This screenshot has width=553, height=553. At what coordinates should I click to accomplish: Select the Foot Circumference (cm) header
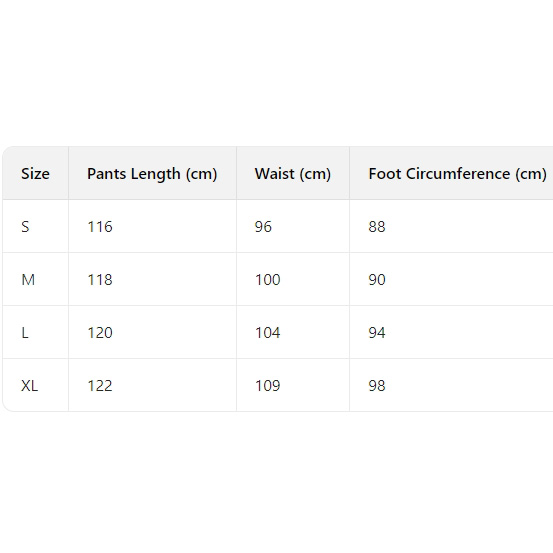pyautogui.click(x=457, y=174)
